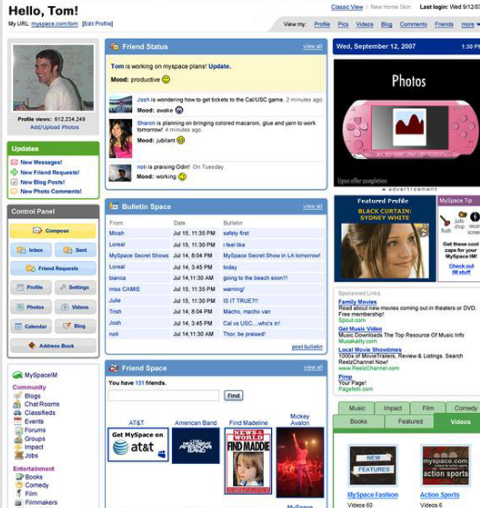This screenshot has width=480, height=508.
Task: Switch to the Impact tab
Action: 392,408
